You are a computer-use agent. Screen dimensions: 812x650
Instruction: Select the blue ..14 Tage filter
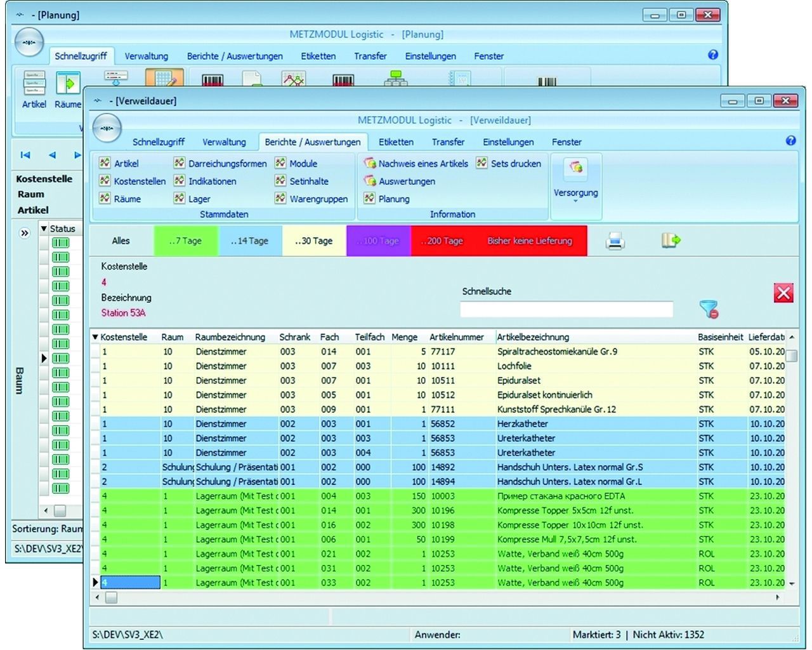(249, 241)
